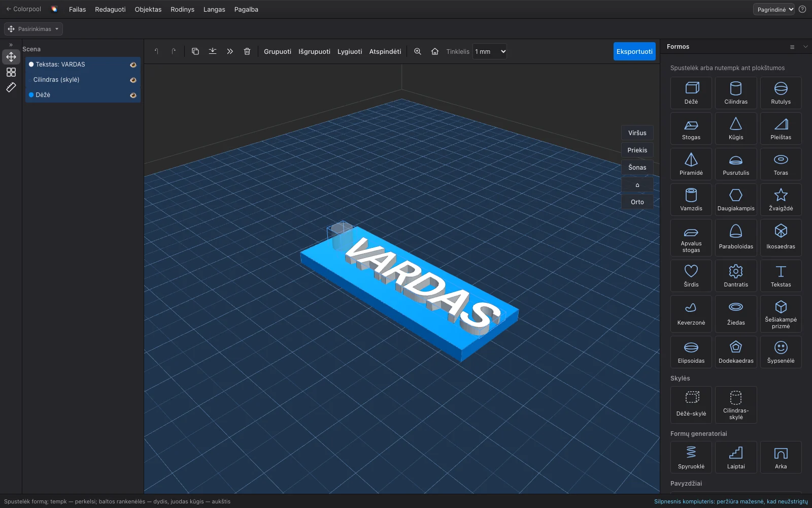This screenshot has width=812, height=508.
Task: Open the grid layout tool in sidebar
Action: [x=11, y=72]
